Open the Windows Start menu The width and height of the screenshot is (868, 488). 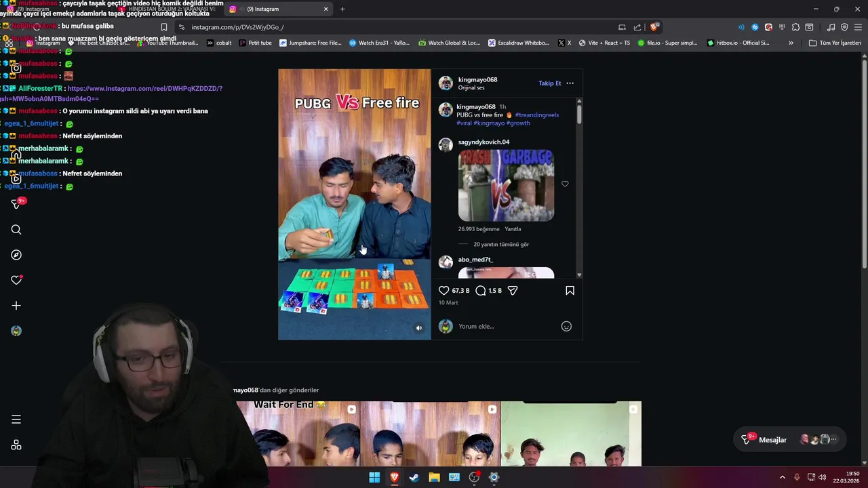(374, 477)
